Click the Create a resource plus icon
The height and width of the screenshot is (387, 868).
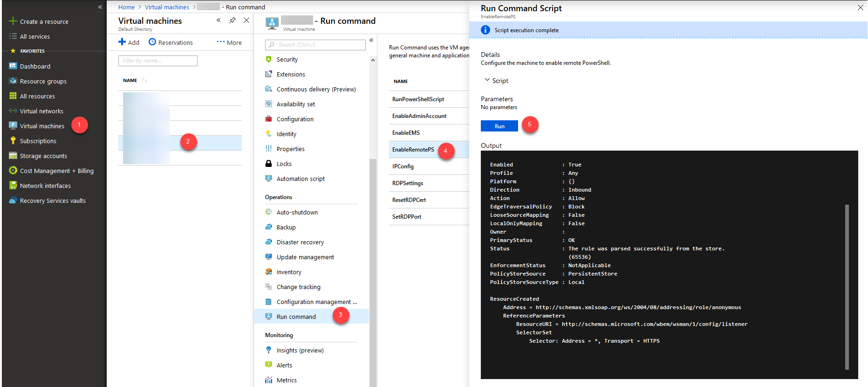(13, 21)
